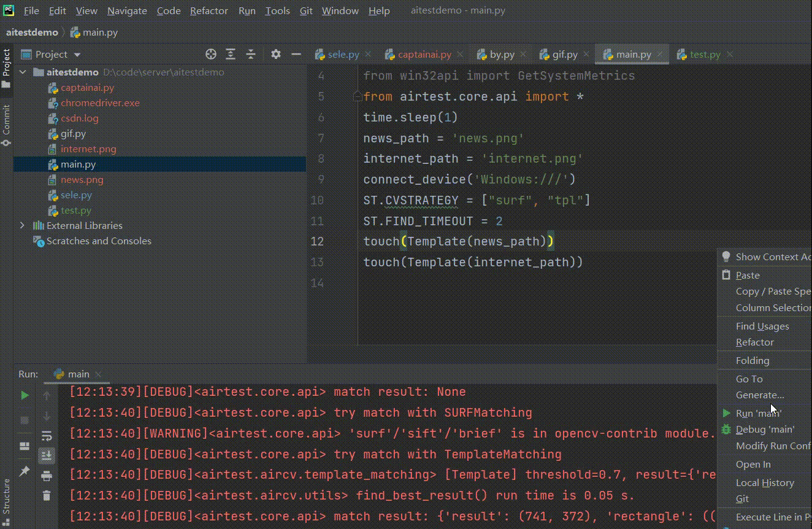812x529 pixels.
Task: Click Collapse All in Project panel
Action: tap(250, 54)
